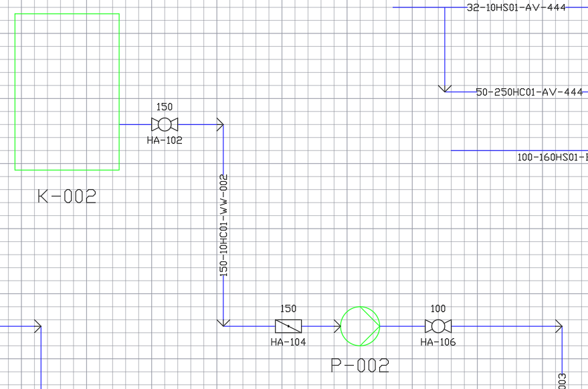
Task: Select the HA-104 tag text
Action: [288, 342]
